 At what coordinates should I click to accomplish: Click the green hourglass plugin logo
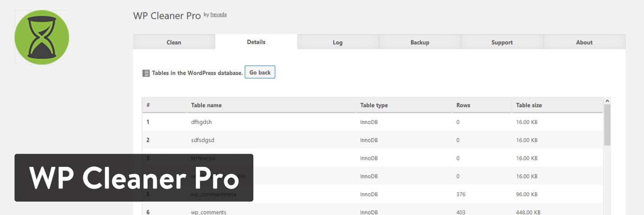pyautogui.click(x=42, y=37)
